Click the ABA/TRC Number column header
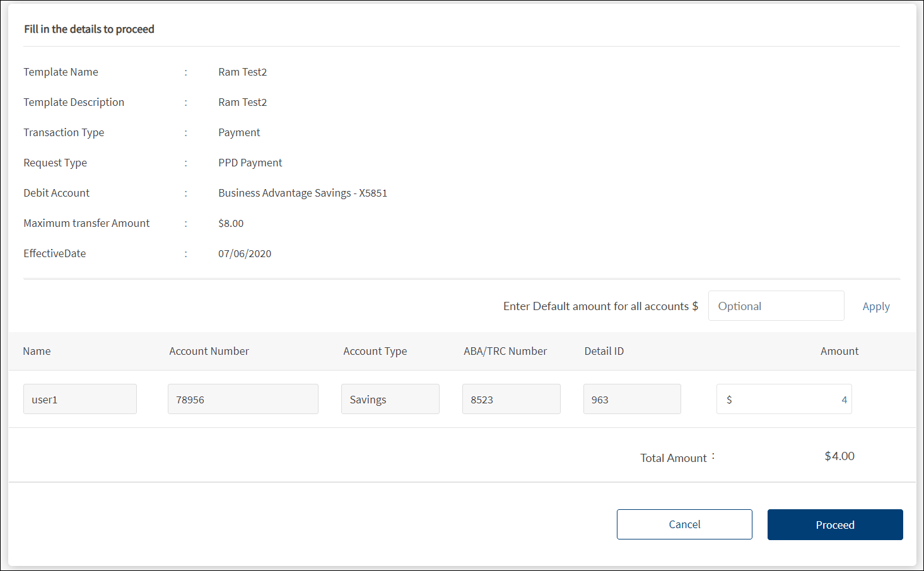 coord(505,351)
